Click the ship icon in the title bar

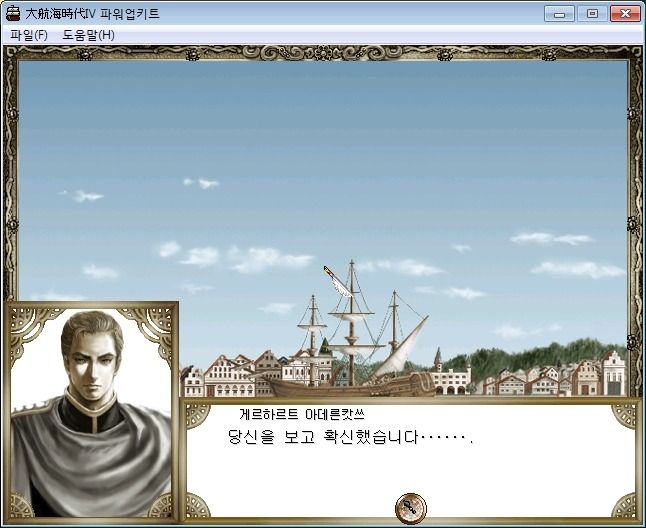[13, 14]
